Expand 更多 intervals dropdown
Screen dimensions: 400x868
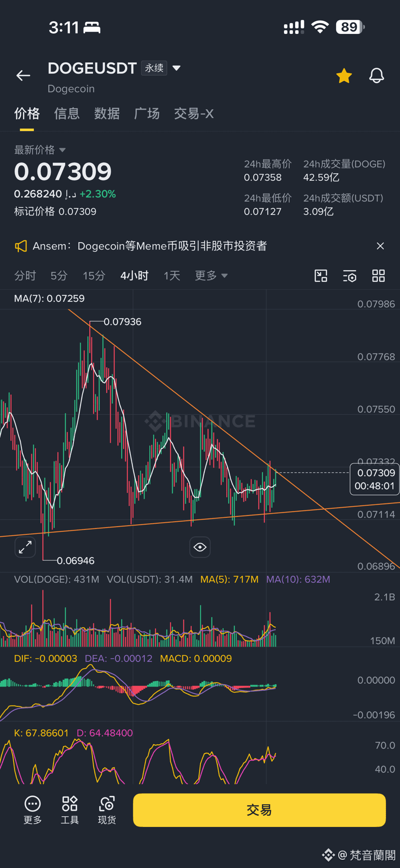point(211,276)
